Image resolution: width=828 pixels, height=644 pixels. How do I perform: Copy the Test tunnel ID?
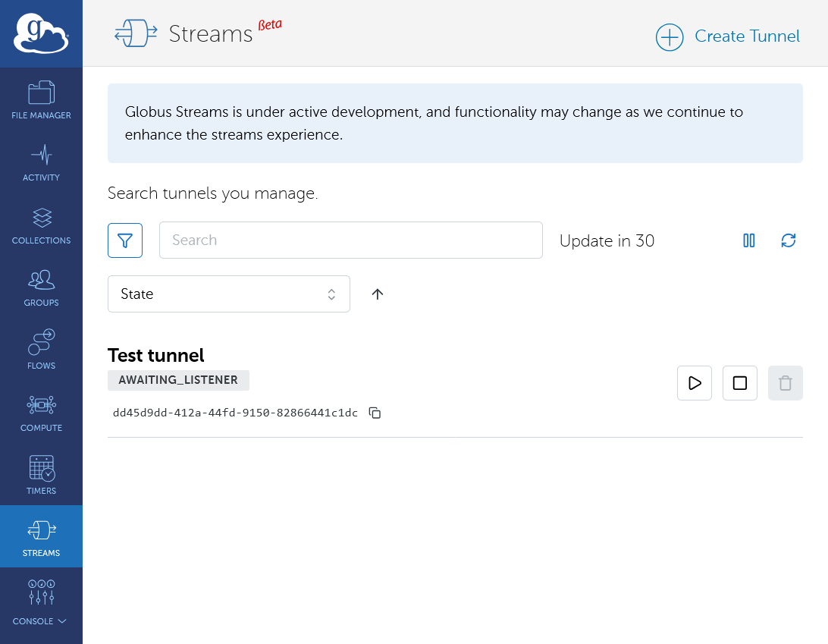pos(375,413)
